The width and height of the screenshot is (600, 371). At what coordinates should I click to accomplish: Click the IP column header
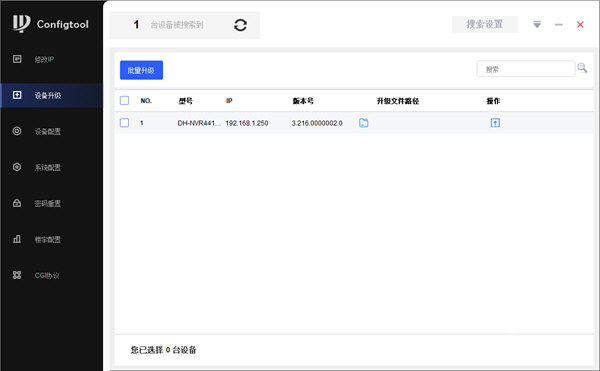229,101
